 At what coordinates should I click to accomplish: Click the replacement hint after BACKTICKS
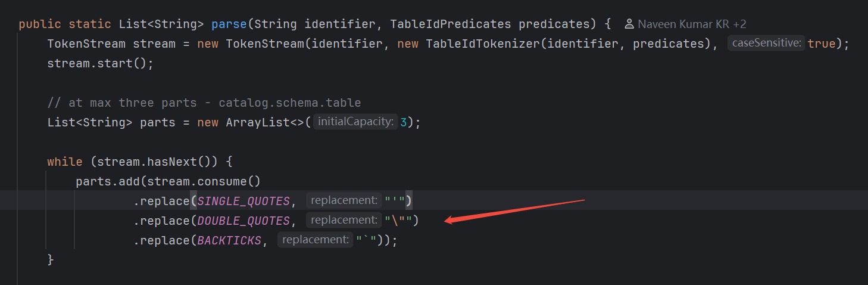[315, 240]
